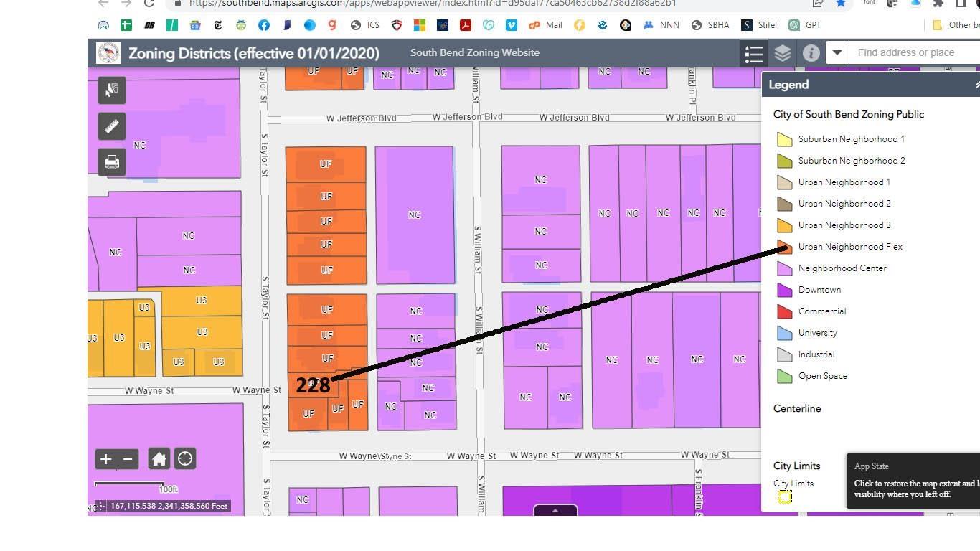Click the Open Space legend swatch
Screen dimensions: 980x551
[784, 376]
